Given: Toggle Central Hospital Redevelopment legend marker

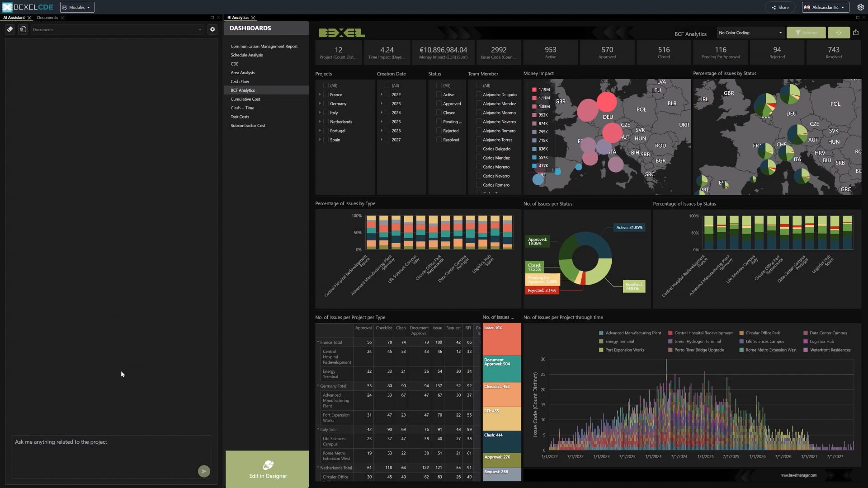Looking at the screenshot, I should tap(670, 333).
